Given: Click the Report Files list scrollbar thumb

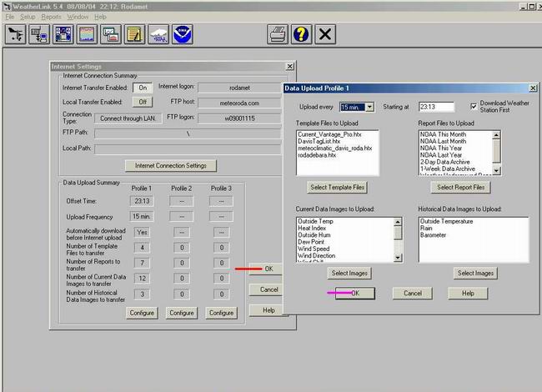Looking at the screenshot, I should pyautogui.click(x=496, y=151).
